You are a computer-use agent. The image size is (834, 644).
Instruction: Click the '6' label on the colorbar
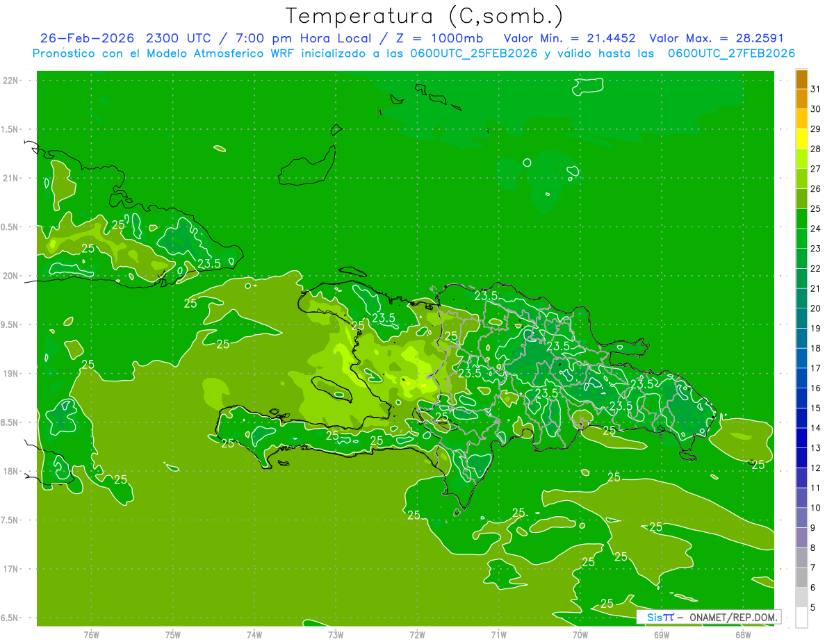click(x=812, y=588)
